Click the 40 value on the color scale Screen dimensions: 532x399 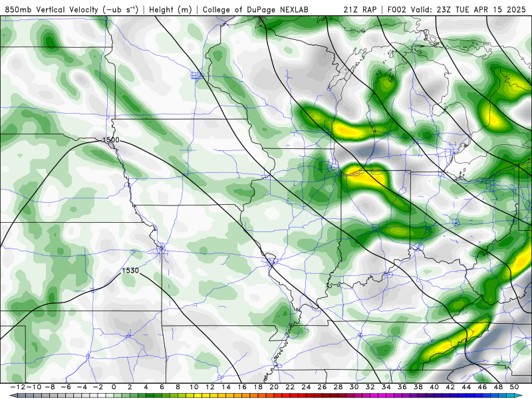tap(434, 387)
